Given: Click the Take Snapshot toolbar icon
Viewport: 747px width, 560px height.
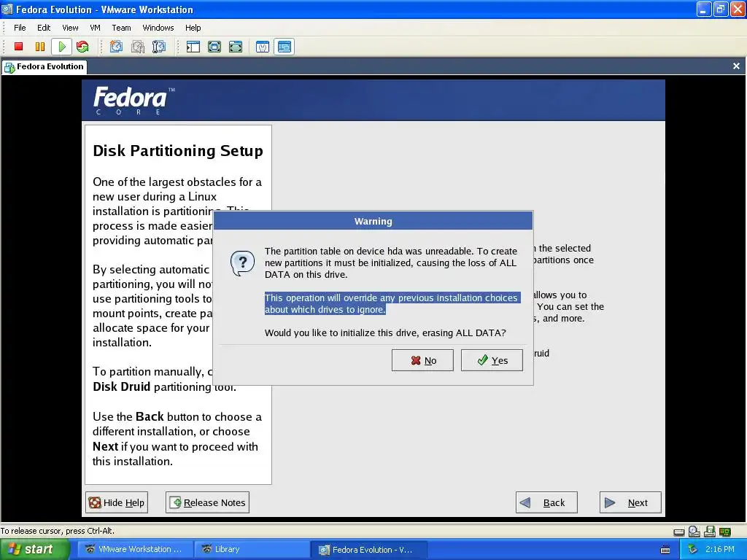Looking at the screenshot, I should coord(116,47).
